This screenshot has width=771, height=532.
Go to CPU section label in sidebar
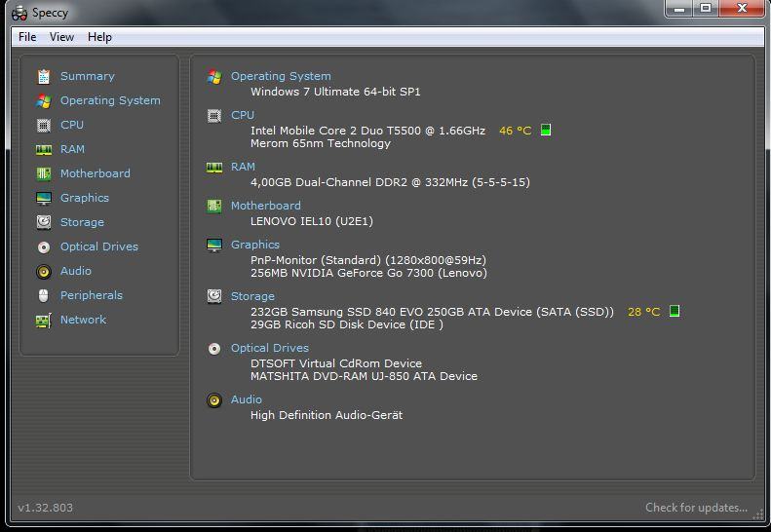(x=72, y=125)
